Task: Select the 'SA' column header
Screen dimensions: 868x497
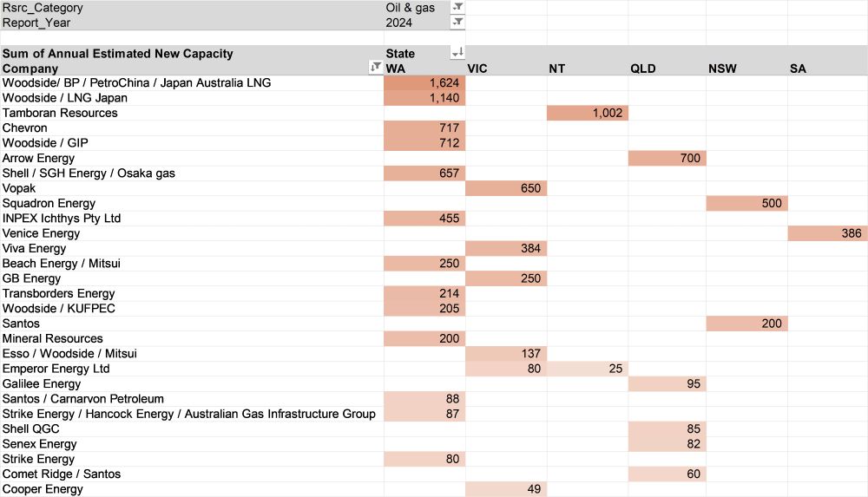Action: point(827,68)
